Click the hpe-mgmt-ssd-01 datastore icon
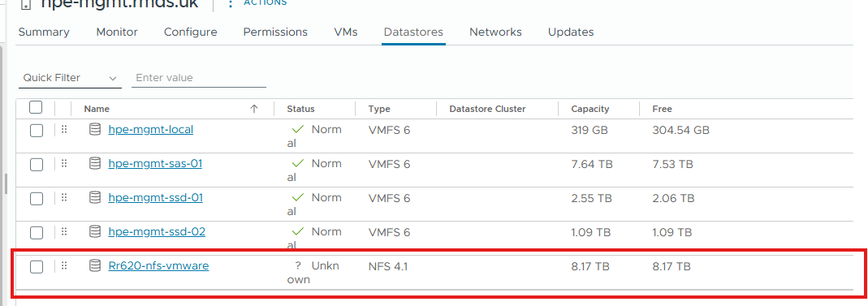The height and width of the screenshot is (306, 868). (95, 197)
